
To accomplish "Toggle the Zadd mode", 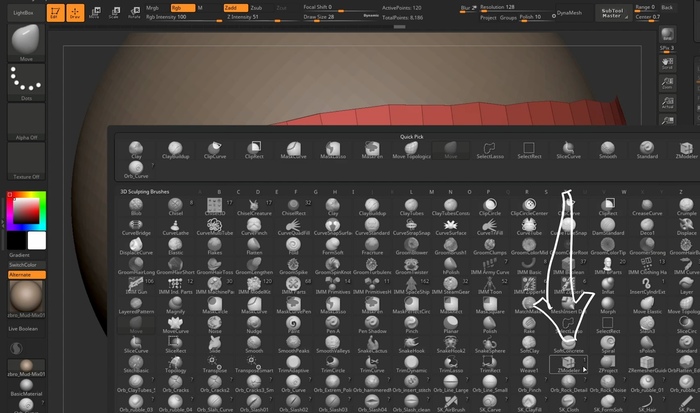I will [x=236, y=8].
